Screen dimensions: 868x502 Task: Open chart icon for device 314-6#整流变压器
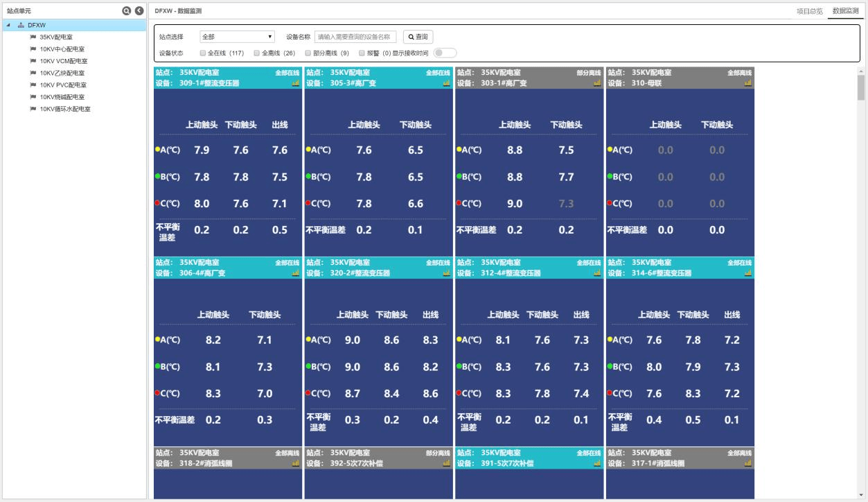[x=748, y=273]
